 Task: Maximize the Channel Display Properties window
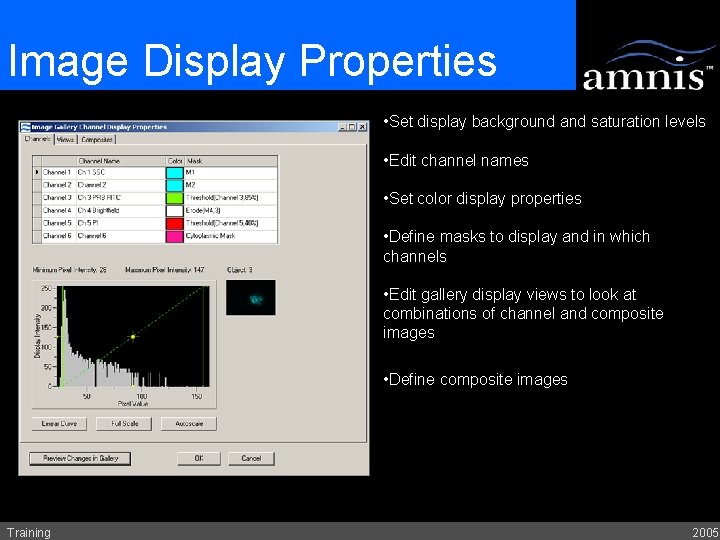(x=352, y=127)
